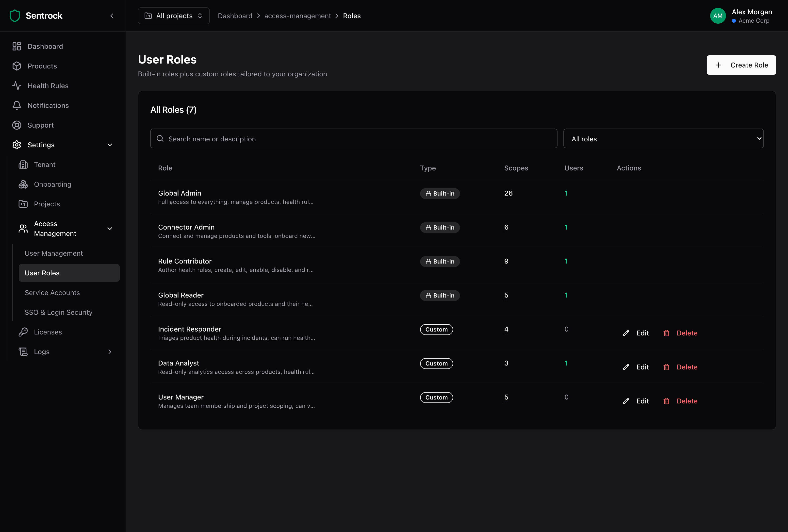Click Custom badge on User Manager row
The height and width of the screenshot is (532, 788).
pyautogui.click(x=436, y=397)
